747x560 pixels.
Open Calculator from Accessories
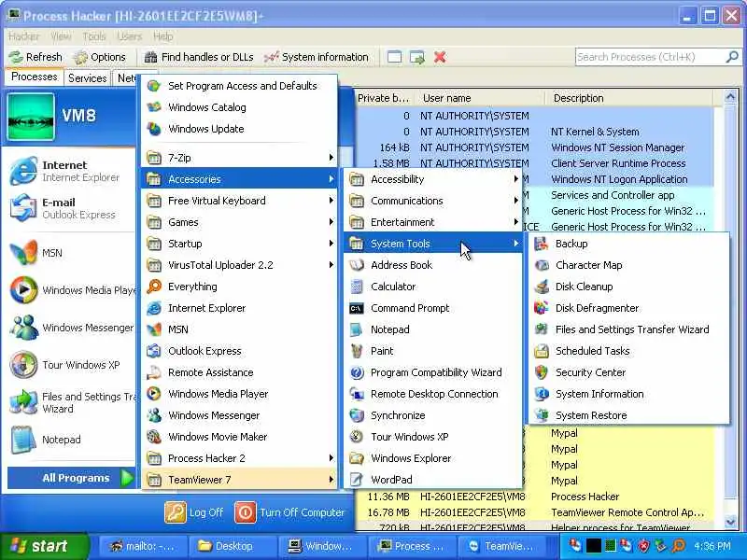tap(432, 287)
